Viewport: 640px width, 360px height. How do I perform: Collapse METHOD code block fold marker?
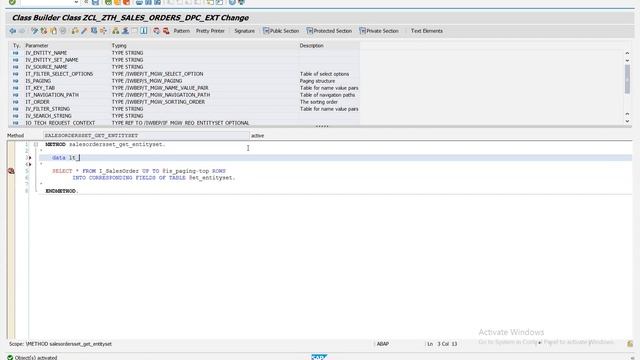(36, 144)
